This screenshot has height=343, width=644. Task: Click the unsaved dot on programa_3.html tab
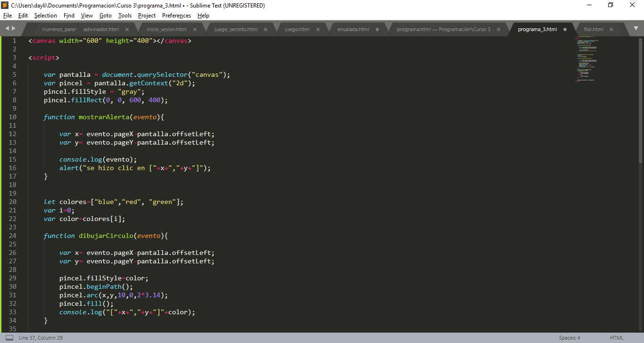coord(565,29)
